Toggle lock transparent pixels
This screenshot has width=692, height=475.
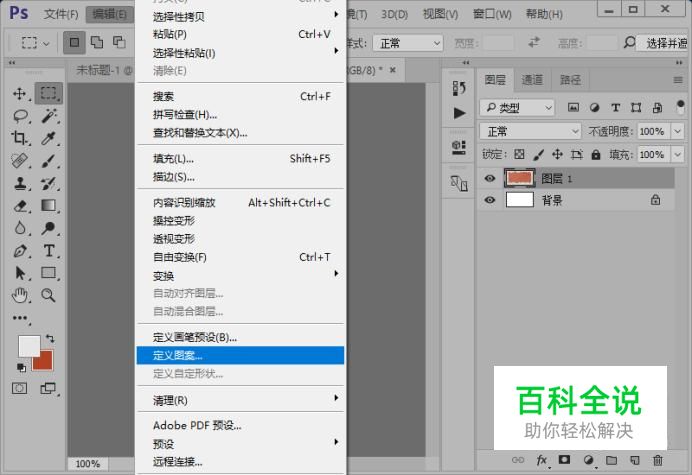519,154
